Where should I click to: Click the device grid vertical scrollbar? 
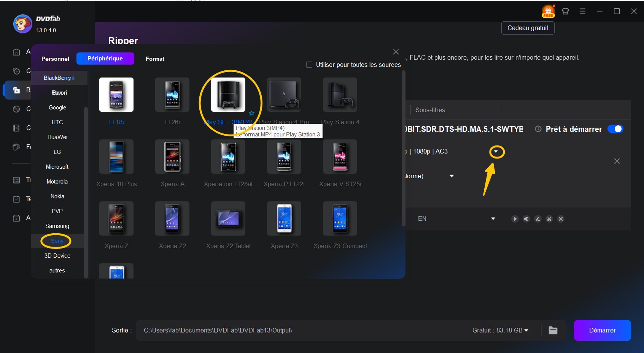coord(403,148)
